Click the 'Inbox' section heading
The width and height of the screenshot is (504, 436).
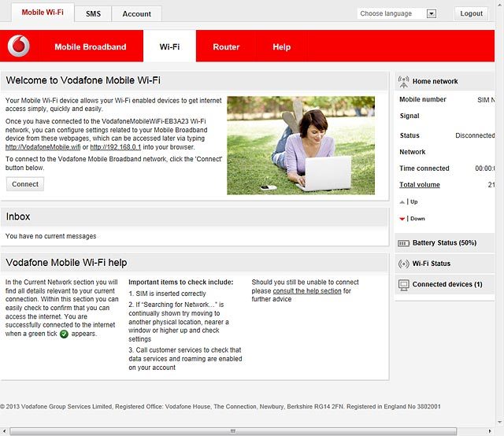click(18, 216)
